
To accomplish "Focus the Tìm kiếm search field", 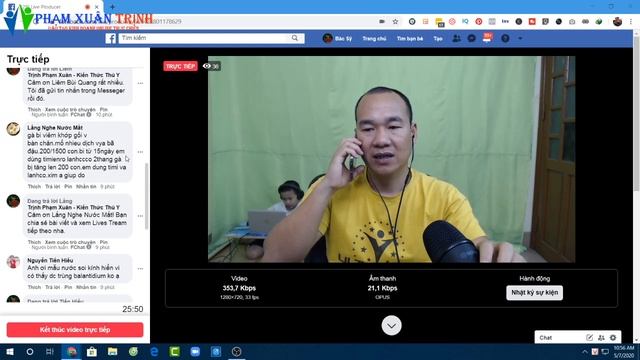I will [204, 38].
